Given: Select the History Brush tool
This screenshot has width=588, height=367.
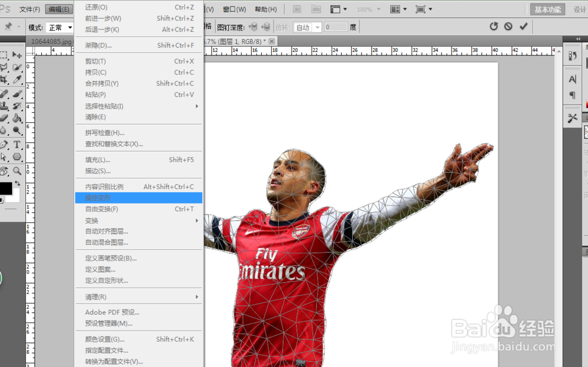Looking at the screenshot, I should tap(17, 106).
